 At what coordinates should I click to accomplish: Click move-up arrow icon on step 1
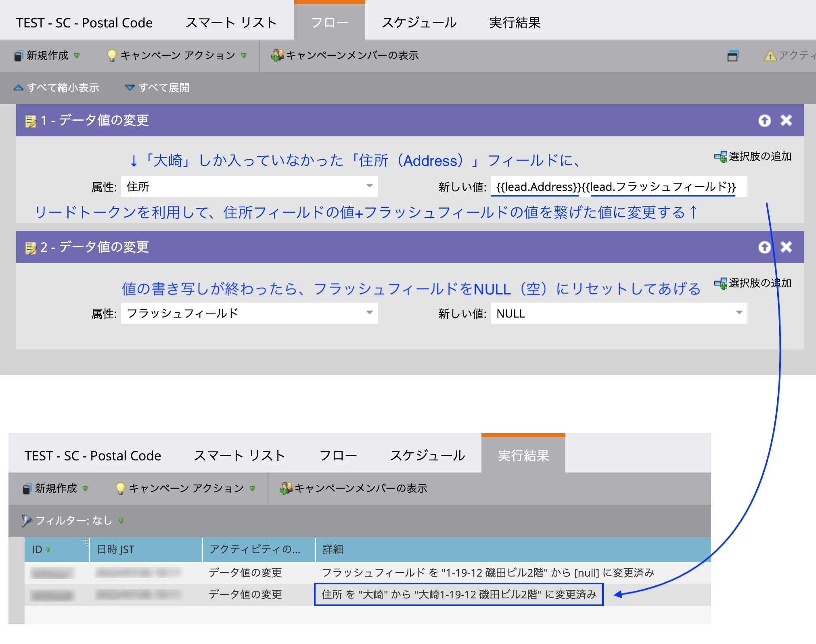(x=764, y=120)
